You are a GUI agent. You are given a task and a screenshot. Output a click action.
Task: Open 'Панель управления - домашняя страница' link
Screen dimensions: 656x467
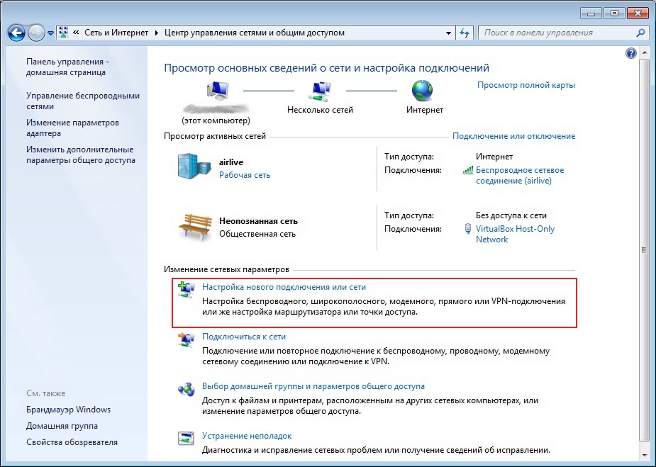coord(67,67)
